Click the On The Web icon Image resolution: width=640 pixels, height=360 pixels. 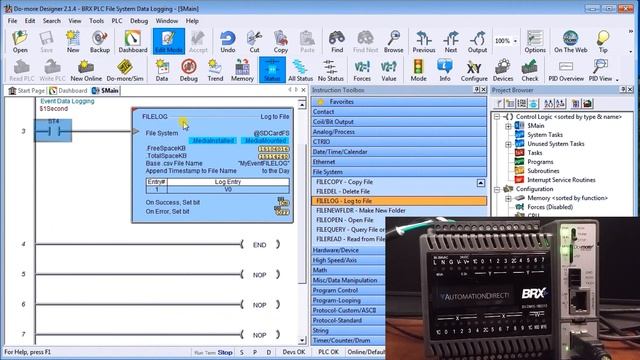(x=571, y=41)
